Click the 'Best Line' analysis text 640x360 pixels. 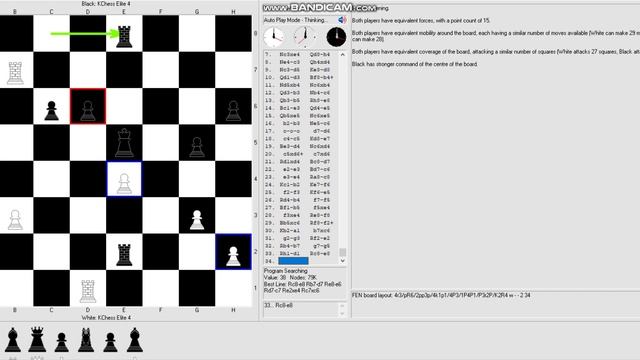pyautogui.click(x=302, y=287)
